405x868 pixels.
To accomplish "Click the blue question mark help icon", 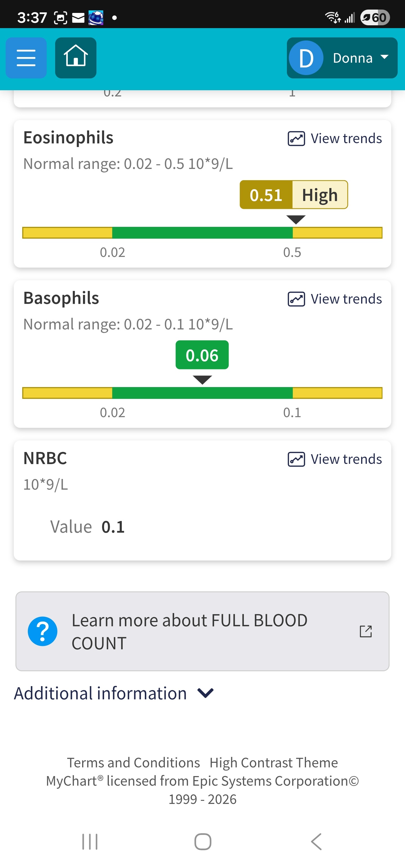I will (x=42, y=631).
